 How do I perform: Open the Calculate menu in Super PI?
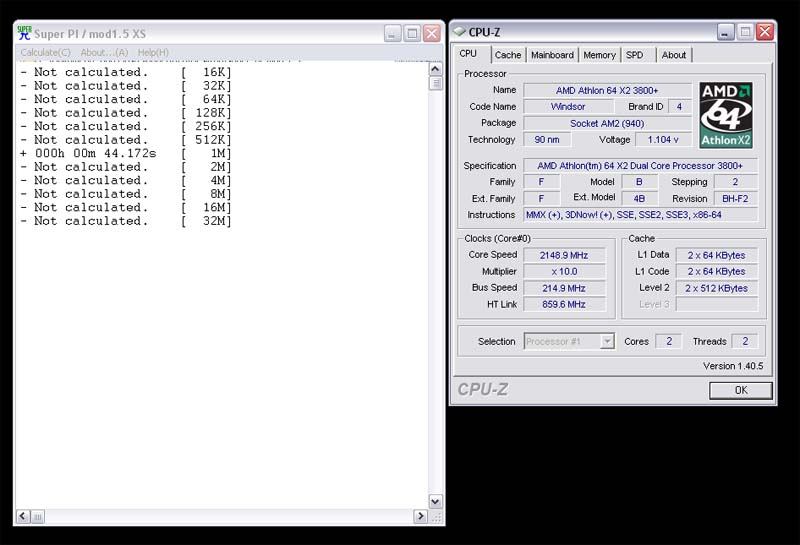click(45, 52)
